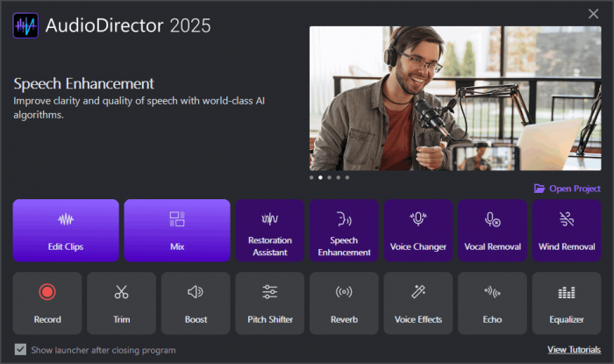
Task: Launch the Reverb effect
Action: 344,303
